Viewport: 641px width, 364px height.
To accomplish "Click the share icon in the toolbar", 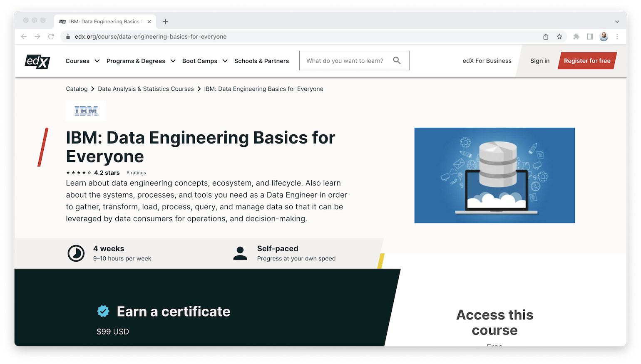I will (x=546, y=37).
